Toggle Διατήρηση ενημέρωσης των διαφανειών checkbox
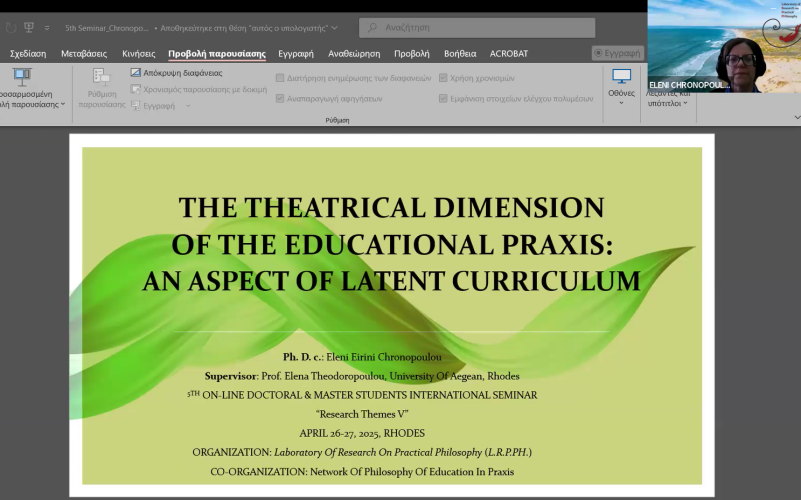The height and width of the screenshot is (500, 801). coord(280,78)
